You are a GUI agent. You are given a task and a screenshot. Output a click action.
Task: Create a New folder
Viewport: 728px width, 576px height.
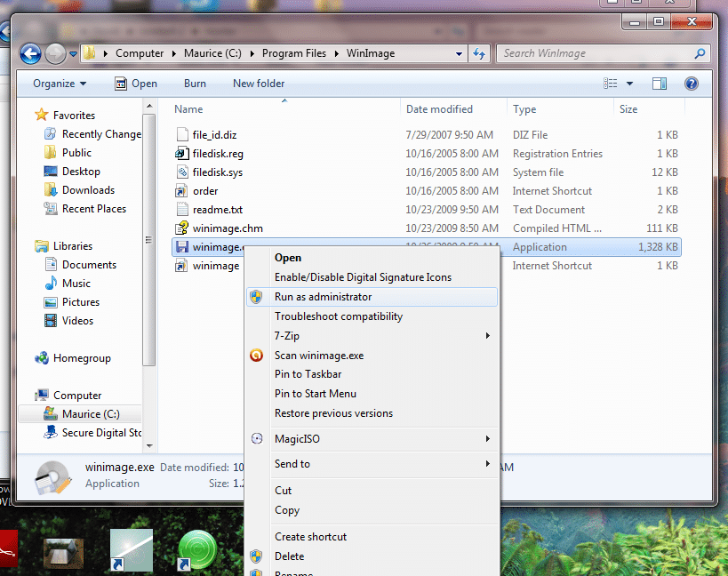pyautogui.click(x=259, y=84)
